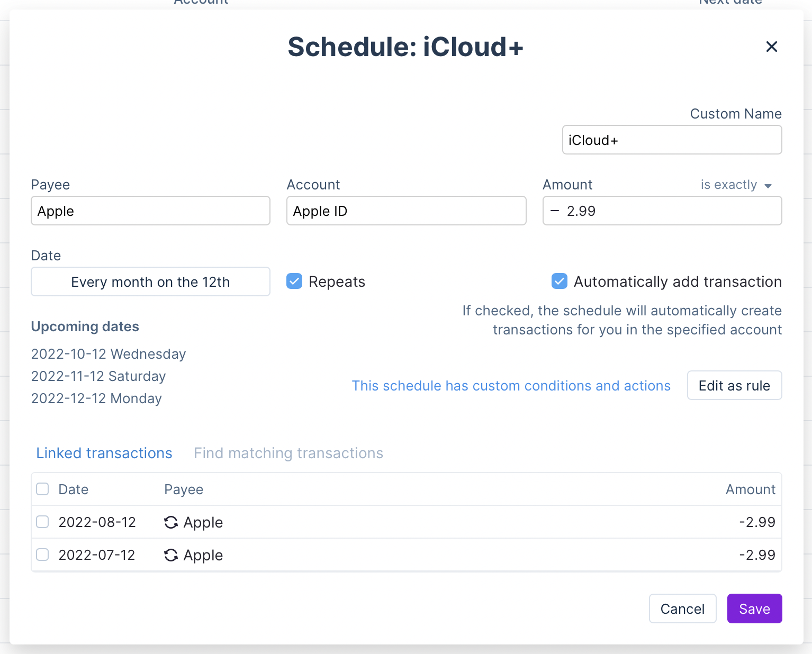Open the 'is exactly' amount condition dropdown
The height and width of the screenshot is (654, 812).
pyautogui.click(x=736, y=185)
